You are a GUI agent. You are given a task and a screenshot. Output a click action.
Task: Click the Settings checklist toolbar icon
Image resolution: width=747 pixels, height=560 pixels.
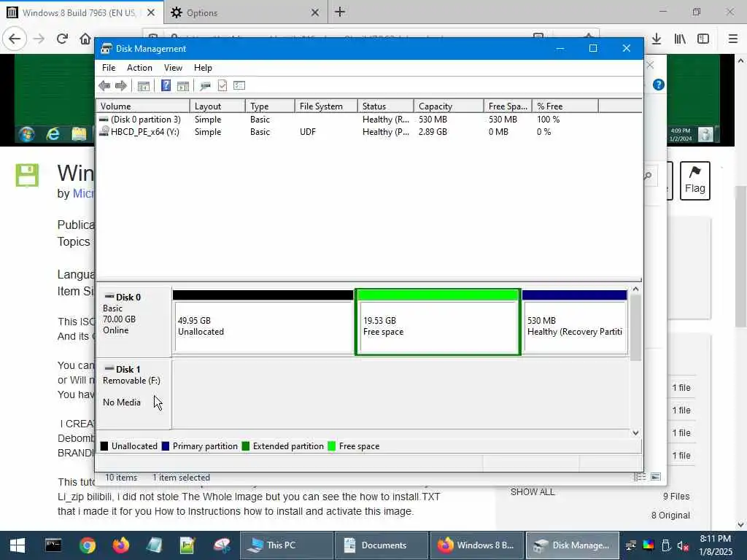point(239,86)
